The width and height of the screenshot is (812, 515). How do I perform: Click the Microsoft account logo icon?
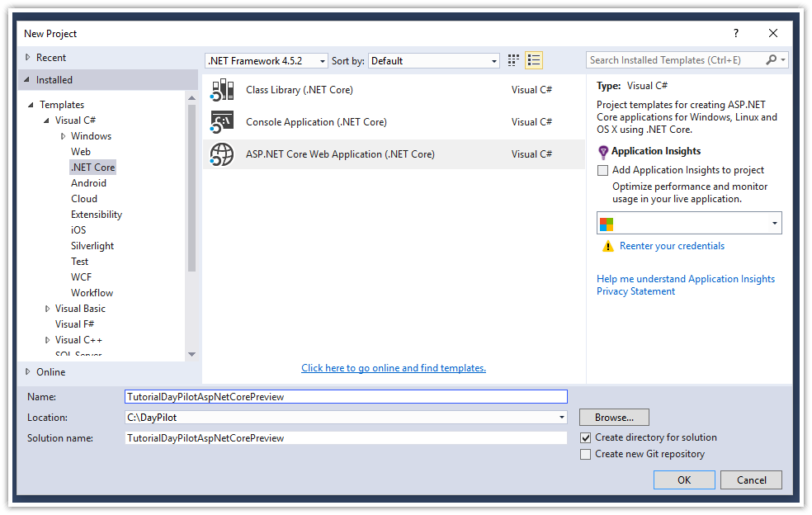pos(607,224)
